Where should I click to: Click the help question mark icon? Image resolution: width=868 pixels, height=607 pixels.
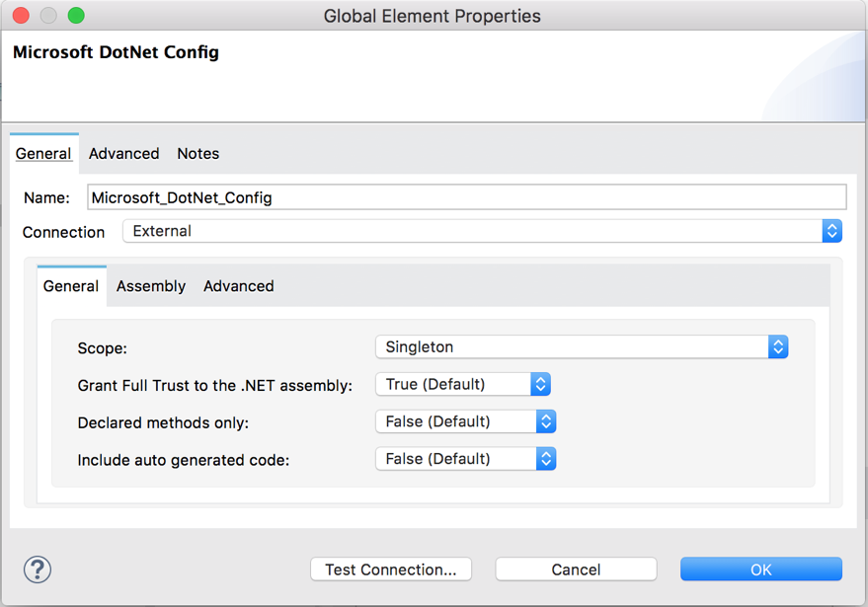point(37,569)
